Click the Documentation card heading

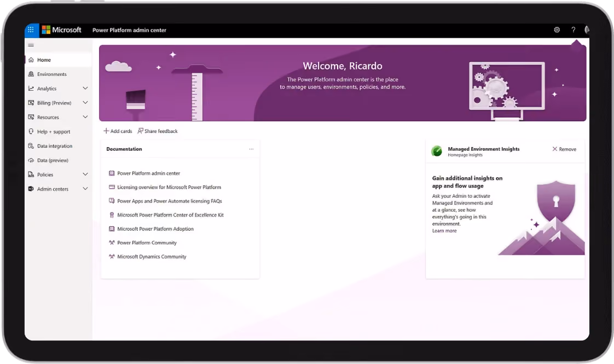point(124,149)
